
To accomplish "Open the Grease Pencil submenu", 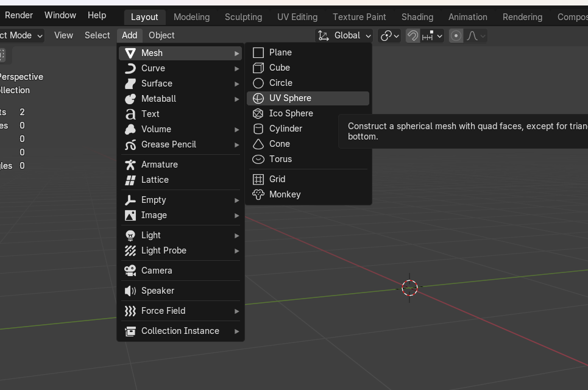I will (x=180, y=145).
